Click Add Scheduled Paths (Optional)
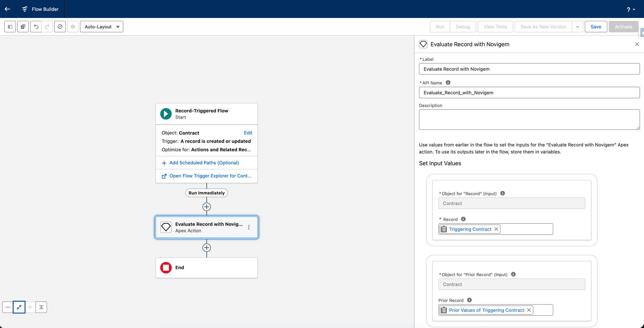The height and width of the screenshot is (328, 644). point(204,163)
